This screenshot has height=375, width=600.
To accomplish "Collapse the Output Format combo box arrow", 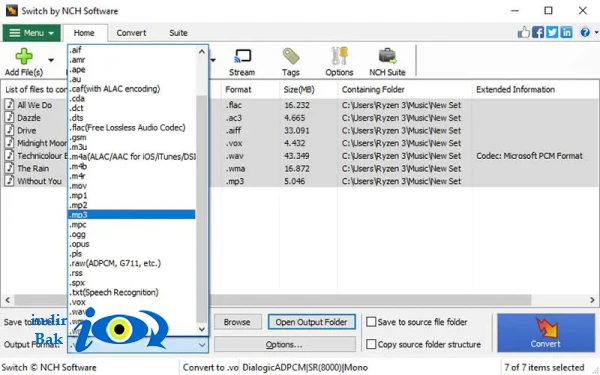I will [202, 345].
